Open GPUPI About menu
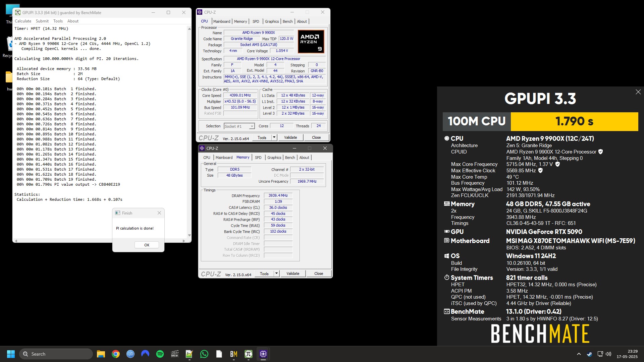Viewport: 644px width, 362px height. click(73, 21)
